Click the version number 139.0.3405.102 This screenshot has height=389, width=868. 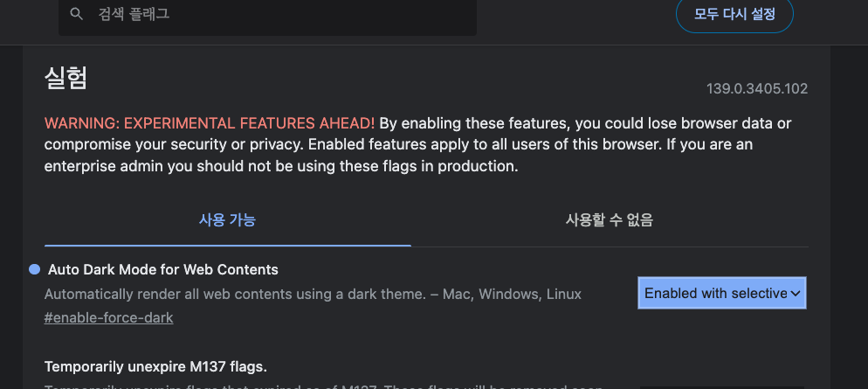[x=756, y=88]
